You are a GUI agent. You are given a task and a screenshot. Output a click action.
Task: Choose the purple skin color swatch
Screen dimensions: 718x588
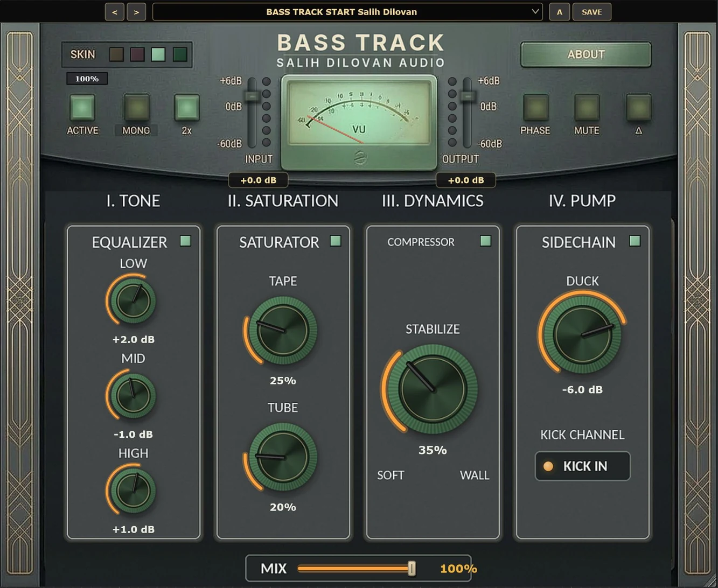(137, 54)
